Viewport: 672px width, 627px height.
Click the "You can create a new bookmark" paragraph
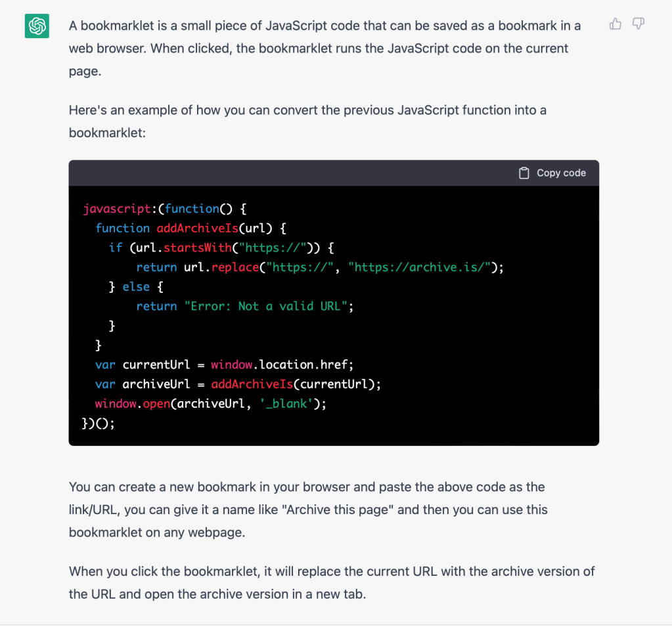307,509
